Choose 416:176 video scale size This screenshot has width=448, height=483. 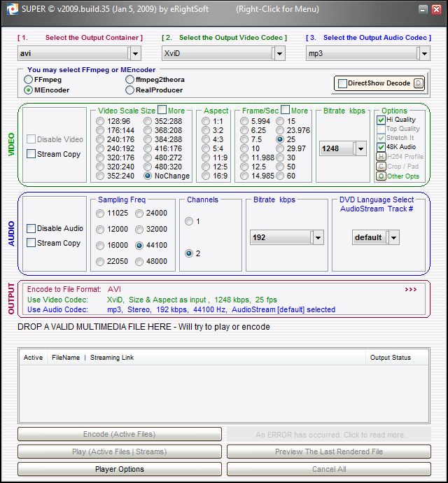click(x=148, y=149)
